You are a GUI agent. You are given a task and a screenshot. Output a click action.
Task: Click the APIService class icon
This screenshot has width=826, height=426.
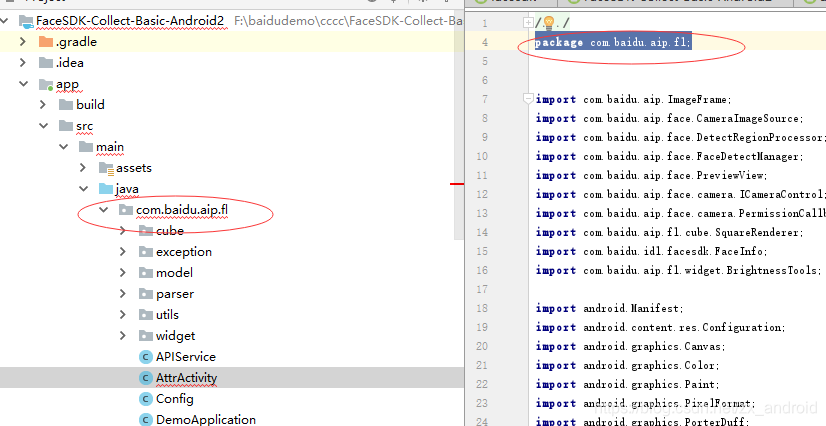click(x=146, y=357)
